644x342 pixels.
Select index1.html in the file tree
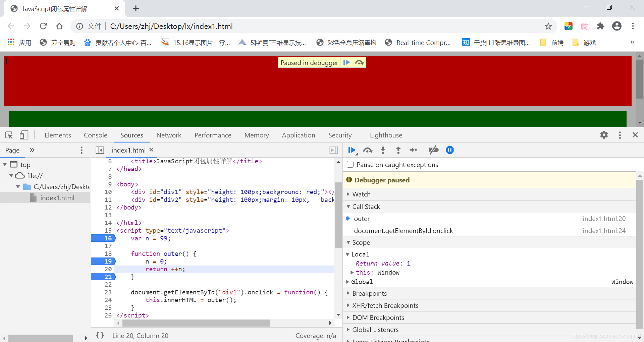[x=45, y=198]
